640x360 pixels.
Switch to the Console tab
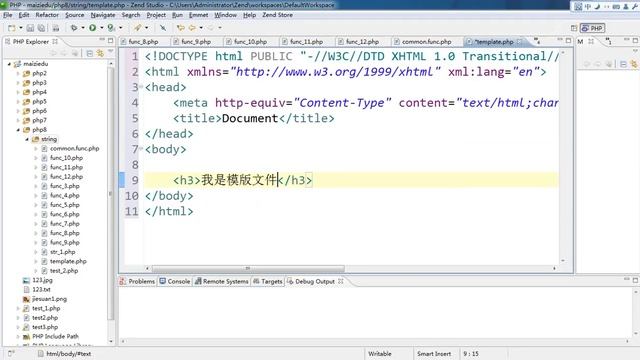175,281
